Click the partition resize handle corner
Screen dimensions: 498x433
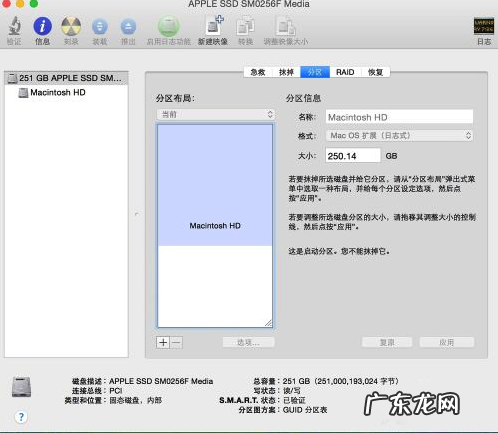click(268, 323)
